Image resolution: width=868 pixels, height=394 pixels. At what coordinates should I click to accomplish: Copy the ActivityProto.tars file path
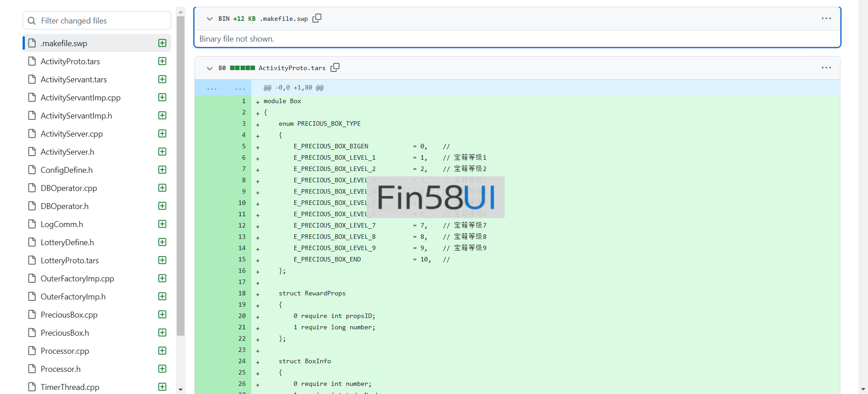coord(335,67)
